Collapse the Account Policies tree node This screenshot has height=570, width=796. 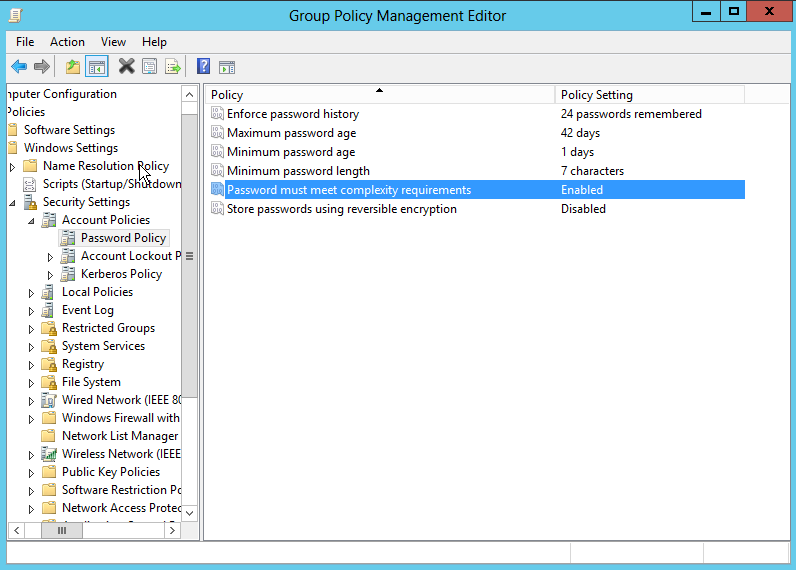pyautogui.click(x=31, y=221)
